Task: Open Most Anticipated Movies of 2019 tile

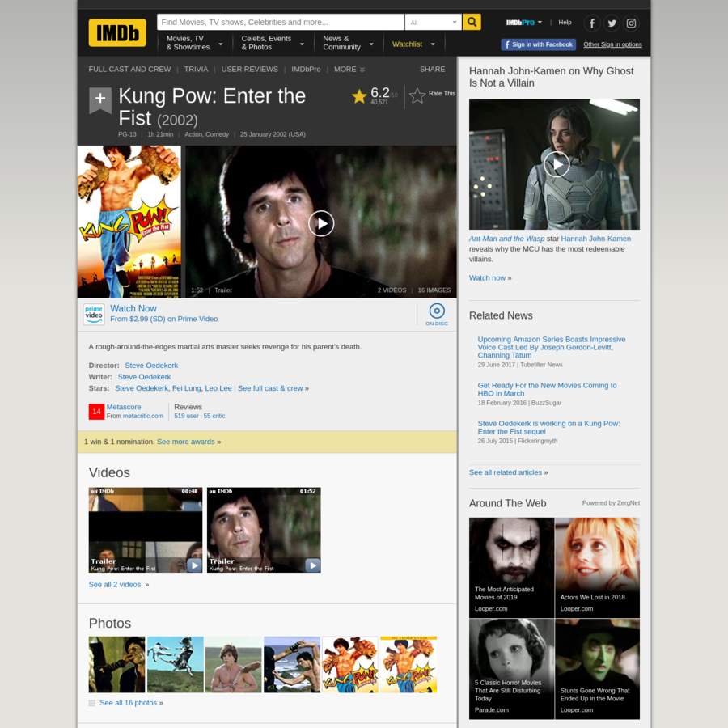Action: point(511,567)
